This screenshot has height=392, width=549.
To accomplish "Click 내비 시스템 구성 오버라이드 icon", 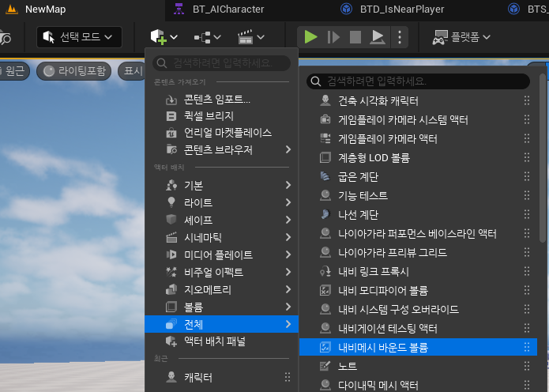I will (x=325, y=309).
